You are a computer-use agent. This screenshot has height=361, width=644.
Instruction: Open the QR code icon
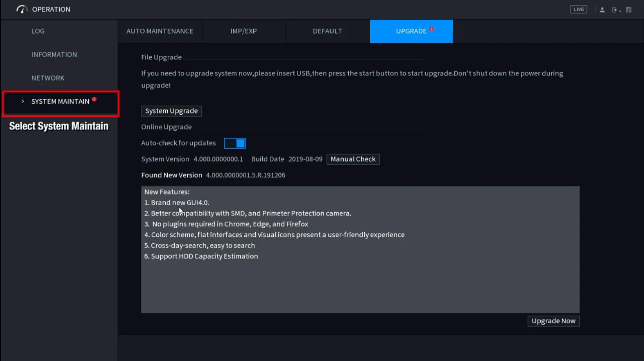(629, 10)
